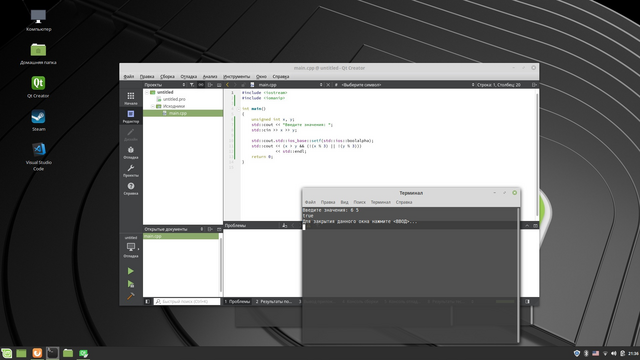Open the Проекты view selector dropdown

(164, 84)
